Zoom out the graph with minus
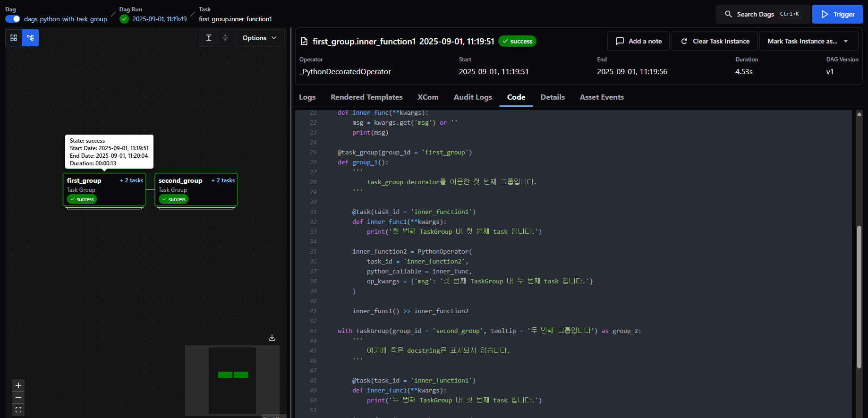The image size is (868, 418). pyautogui.click(x=18, y=398)
